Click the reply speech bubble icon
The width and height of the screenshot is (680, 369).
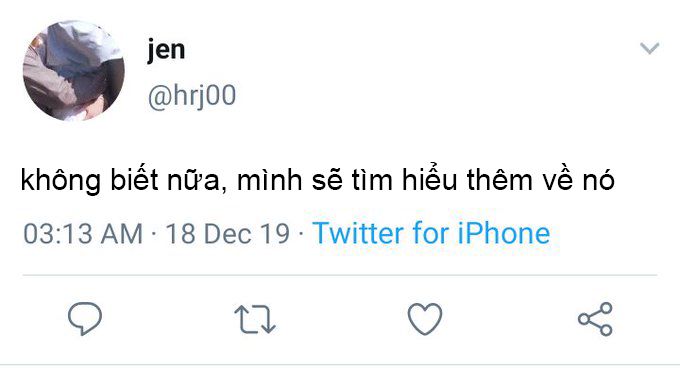coord(85,318)
